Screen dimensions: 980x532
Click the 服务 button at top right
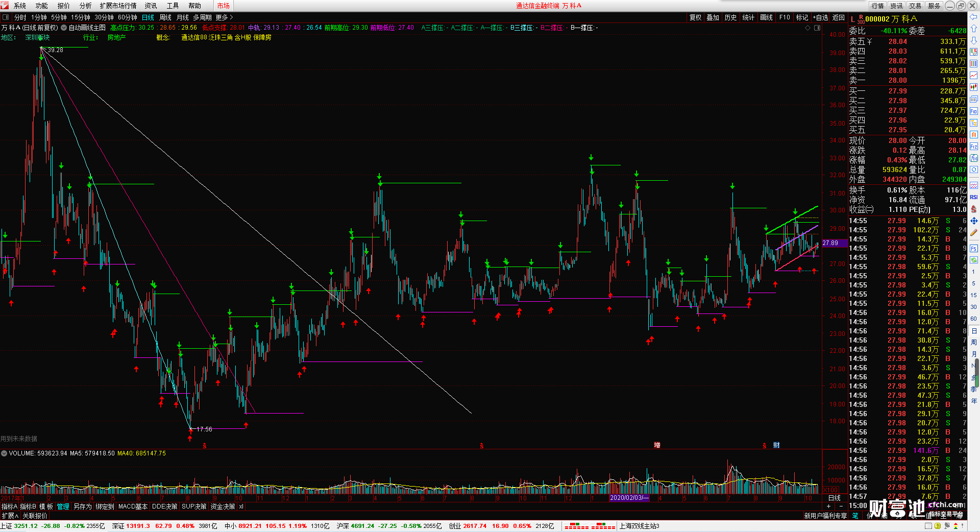[934, 6]
